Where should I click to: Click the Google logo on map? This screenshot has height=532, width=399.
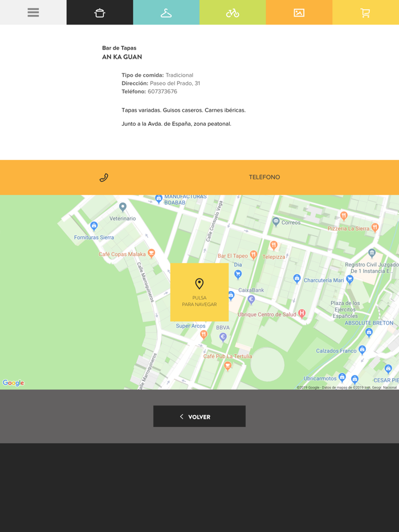pyautogui.click(x=13, y=383)
